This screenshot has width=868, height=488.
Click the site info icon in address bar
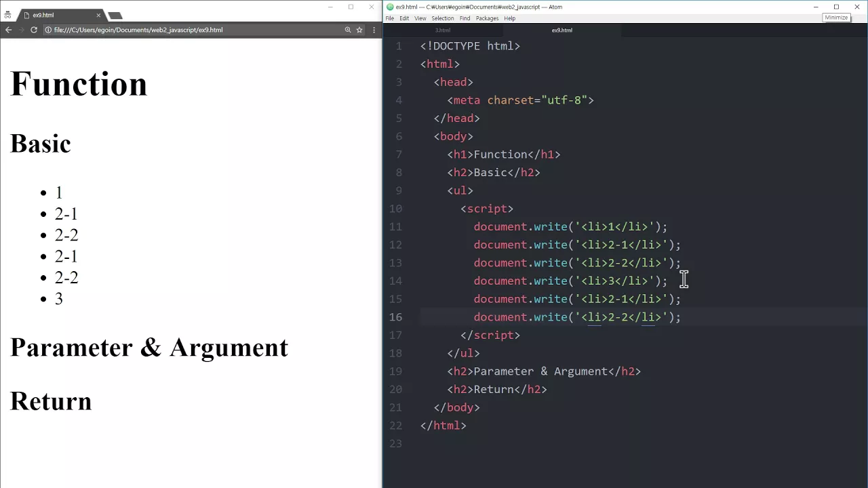coord(48,30)
